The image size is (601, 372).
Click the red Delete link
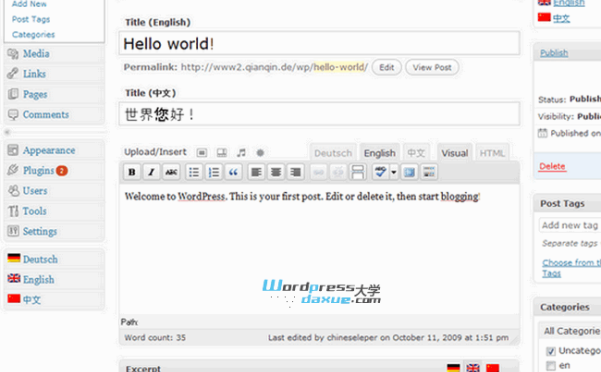click(x=552, y=166)
